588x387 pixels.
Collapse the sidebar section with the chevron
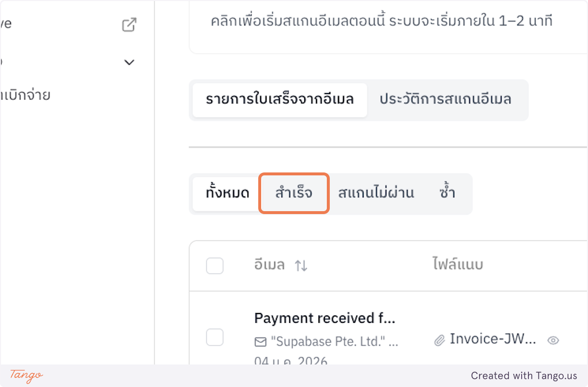point(128,62)
